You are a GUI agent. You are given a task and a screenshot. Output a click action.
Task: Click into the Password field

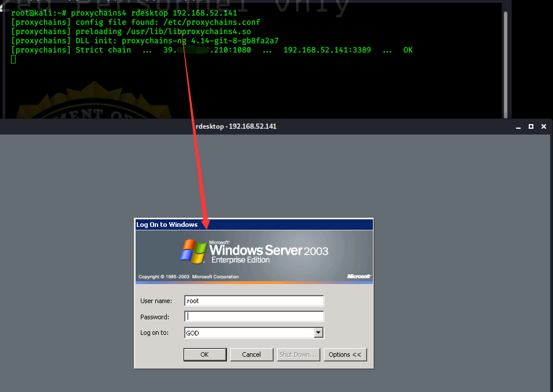[x=254, y=316]
